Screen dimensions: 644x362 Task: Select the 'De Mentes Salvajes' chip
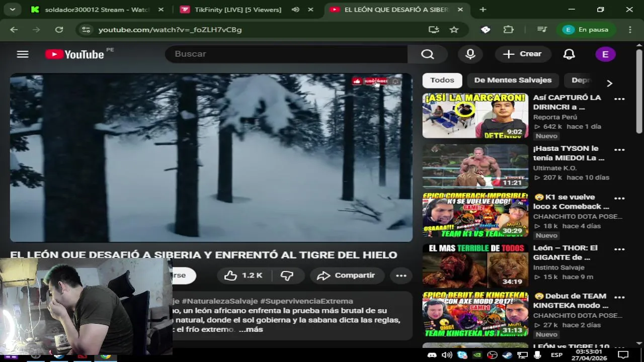(x=513, y=80)
